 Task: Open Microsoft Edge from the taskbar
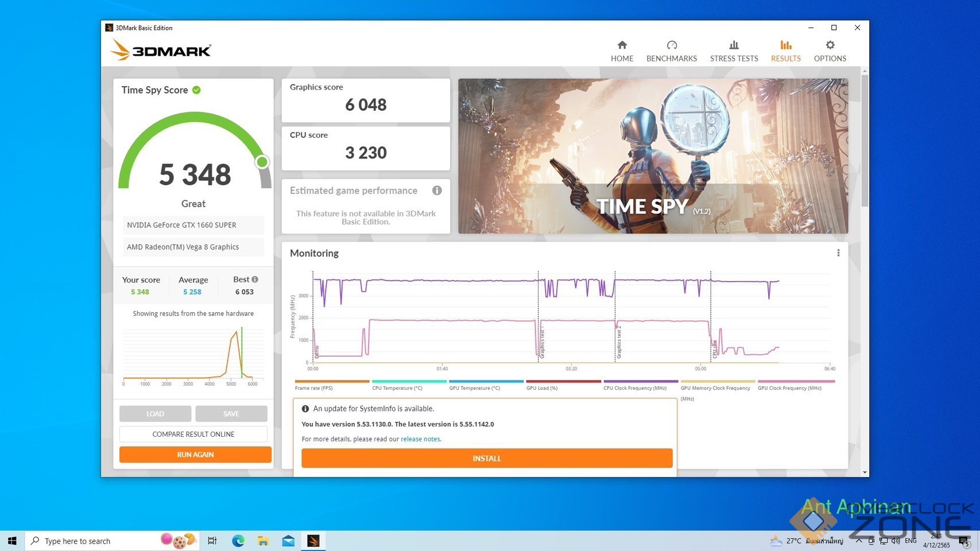pyautogui.click(x=238, y=541)
